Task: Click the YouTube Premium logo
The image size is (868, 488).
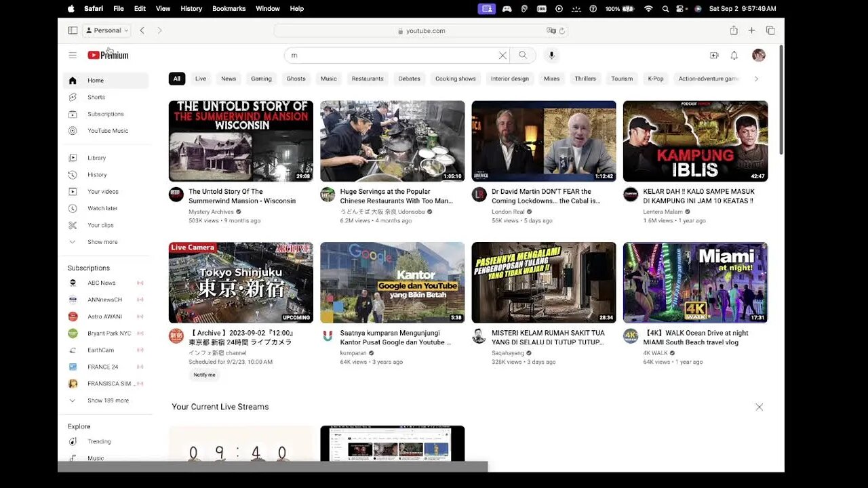Action: click(x=108, y=56)
